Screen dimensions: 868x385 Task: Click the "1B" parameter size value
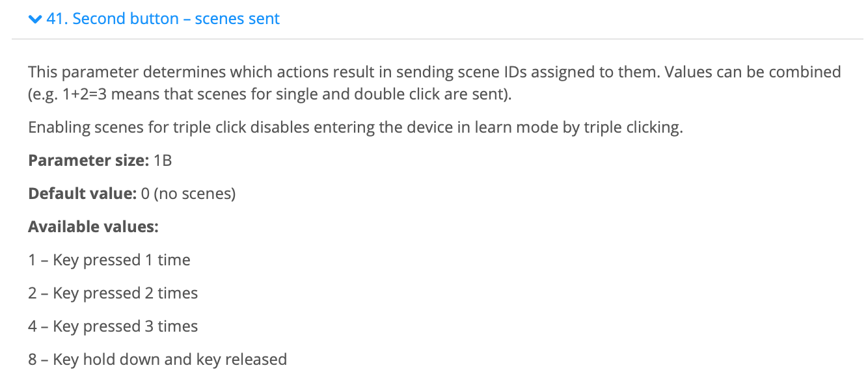tap(163, 160)
